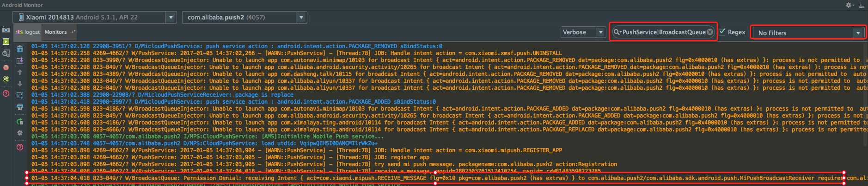The width and height of the screenshot is (868, 186).
Task: Toggle the Regex checkbox
Action: pos(722,31)
